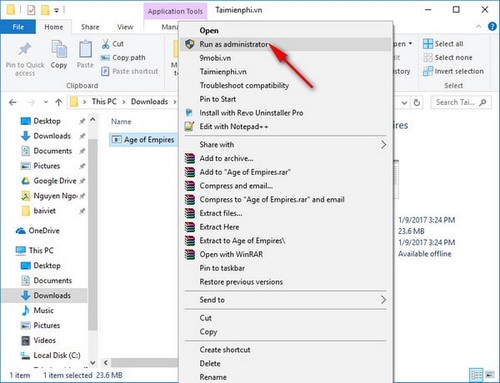This screenshot has height=383, width=500.
Task: Choose Delete in context menu
Action: tap(286, 363)
